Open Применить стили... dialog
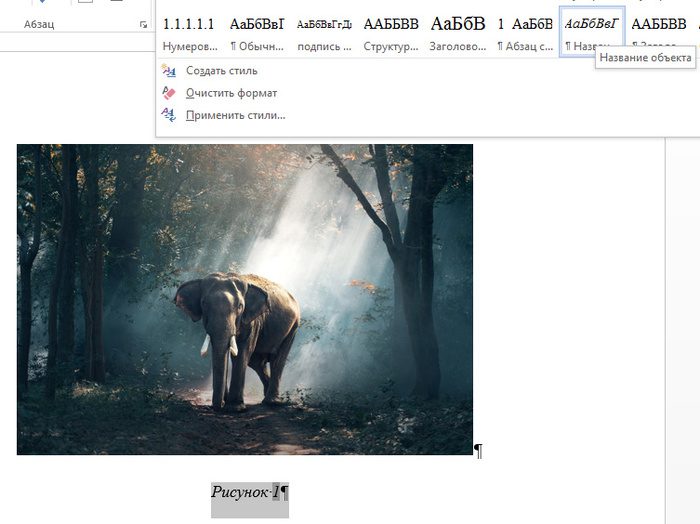The width and height of the screenshot is (700, 524). [x=236, y=116]
